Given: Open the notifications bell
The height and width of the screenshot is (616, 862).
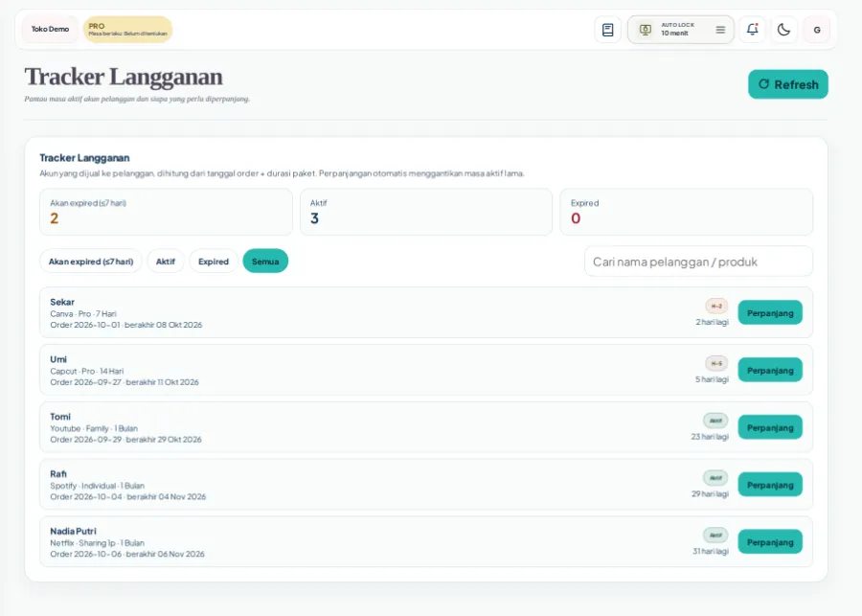Looking at the screenshot, I should [752, 30].
